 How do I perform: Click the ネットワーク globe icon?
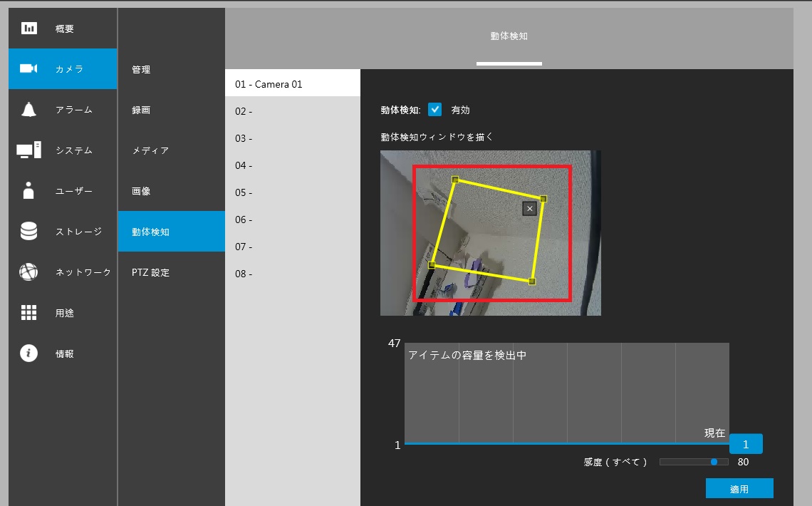(28, 272)
